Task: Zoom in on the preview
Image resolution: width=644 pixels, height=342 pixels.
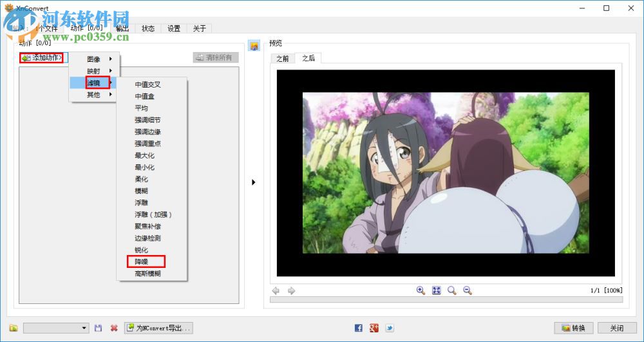Action: [x=421, y=290]
